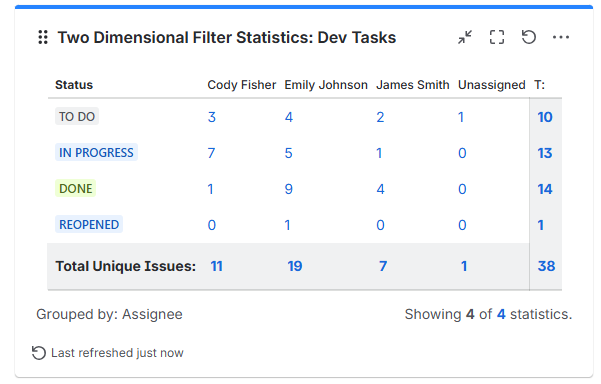Image resolution: width=601 pixels, height=384 pixels.
Task: Open Cody Fisher's total of 11 issues
Action: 217,266
